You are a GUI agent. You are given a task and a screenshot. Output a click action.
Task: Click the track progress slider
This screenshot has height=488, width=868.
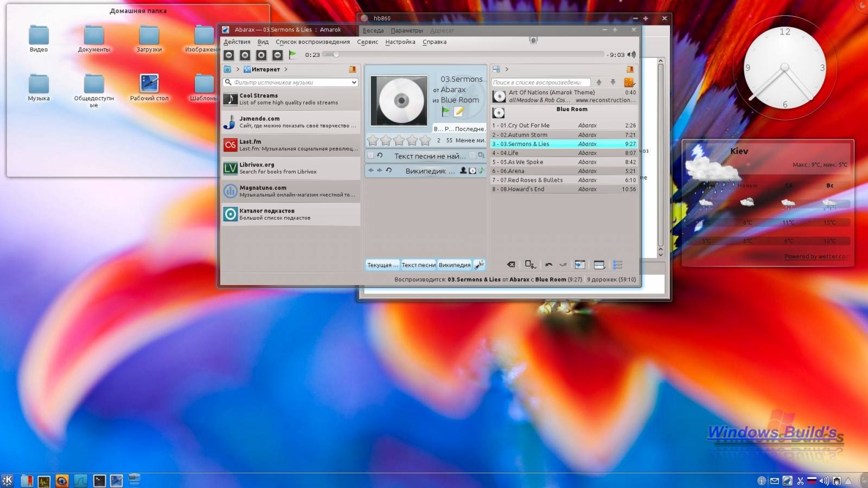pyautogui.click(x=463, y=54)
